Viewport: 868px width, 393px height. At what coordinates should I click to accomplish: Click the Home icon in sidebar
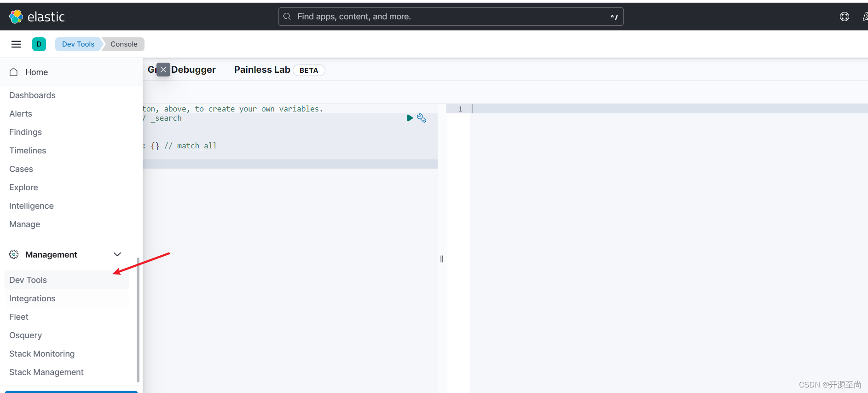14,72
